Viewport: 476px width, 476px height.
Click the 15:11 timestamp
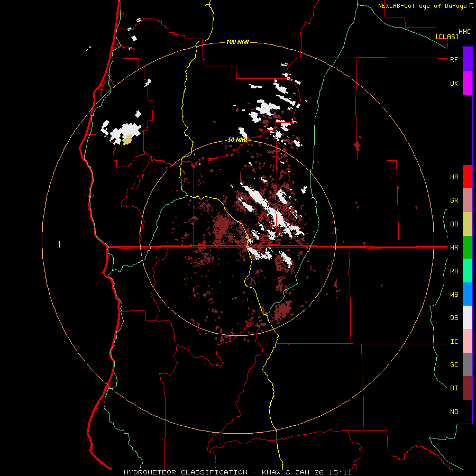point(339,472)
